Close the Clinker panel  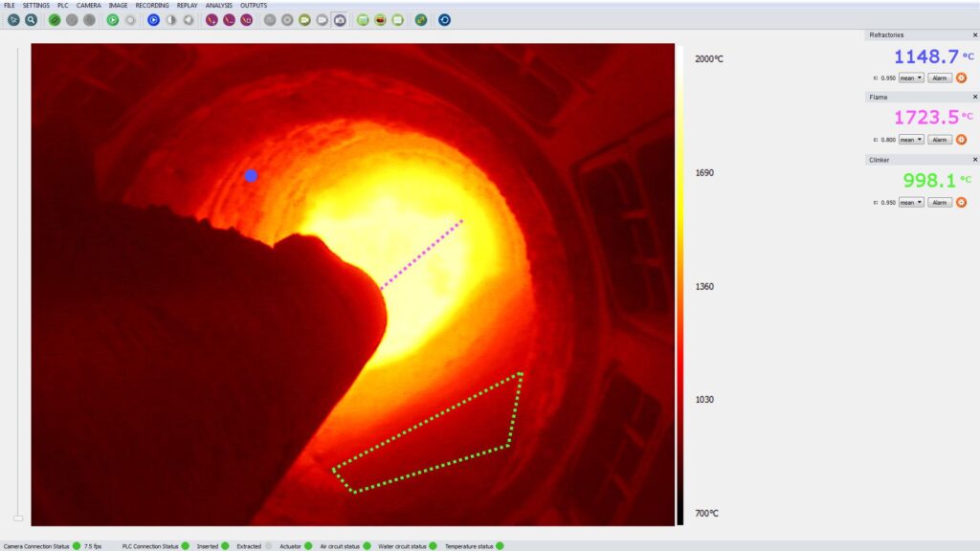pyautogui.click(x=974, y=160)
